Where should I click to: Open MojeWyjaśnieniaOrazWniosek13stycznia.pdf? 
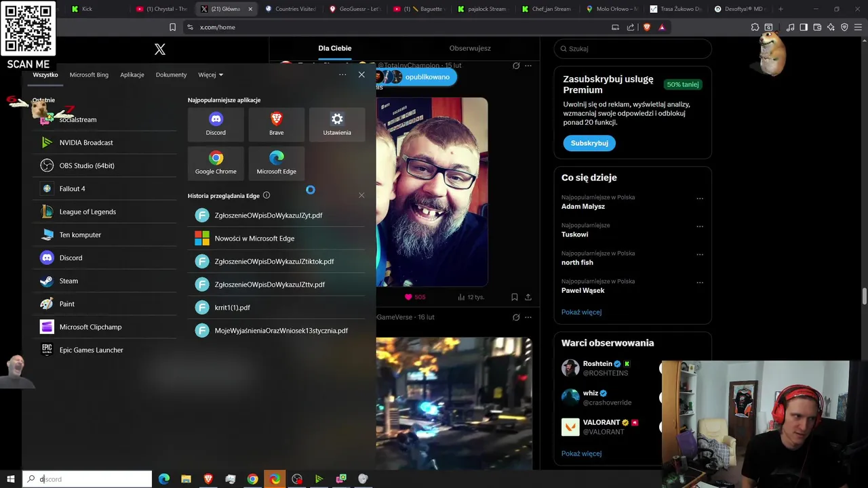click(277, 330)
